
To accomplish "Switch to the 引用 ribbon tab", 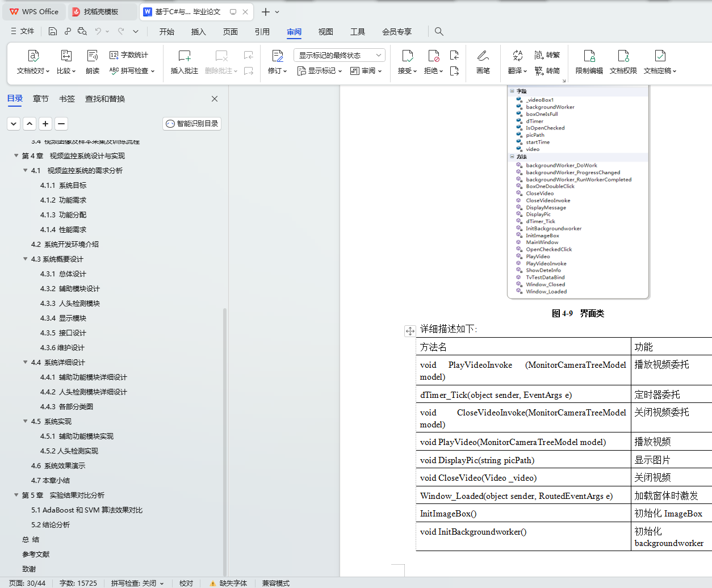I will (x=262, y=32).
